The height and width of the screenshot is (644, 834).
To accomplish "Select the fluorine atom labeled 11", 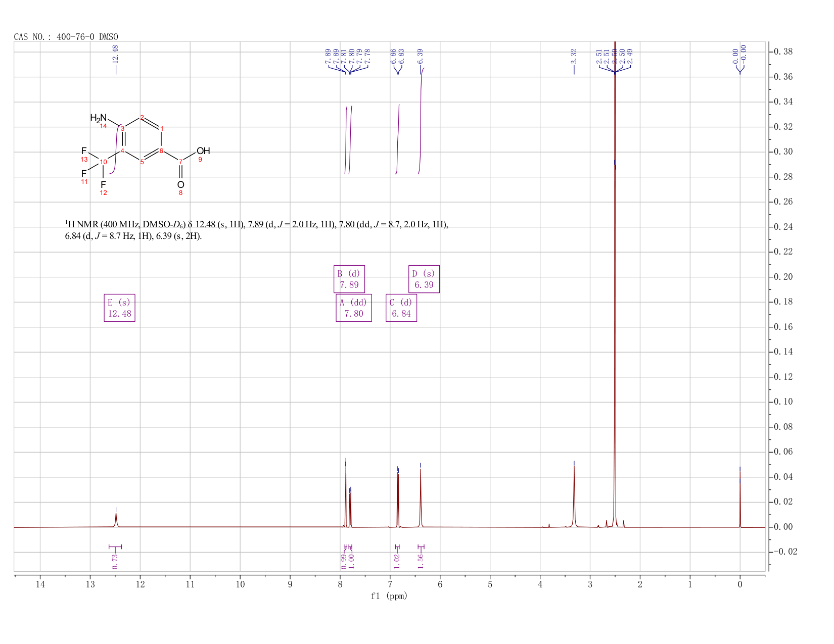I will click(x=84, y=173).
